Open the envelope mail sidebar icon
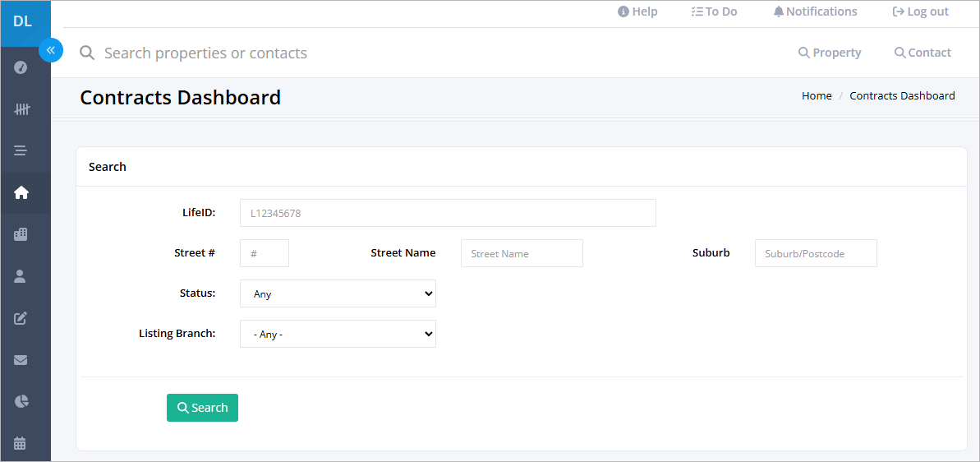The height and width of the screenshot is (462, 980). click(x=21, y=359)
